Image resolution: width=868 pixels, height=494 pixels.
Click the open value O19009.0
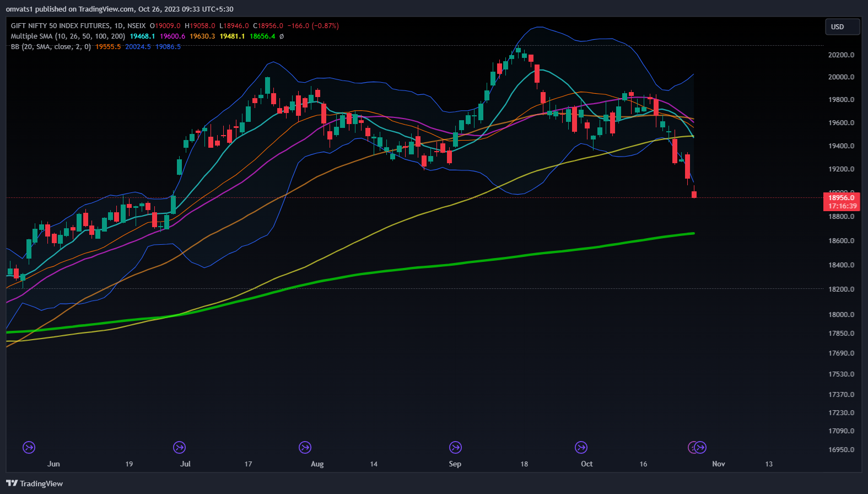[165, 26]
